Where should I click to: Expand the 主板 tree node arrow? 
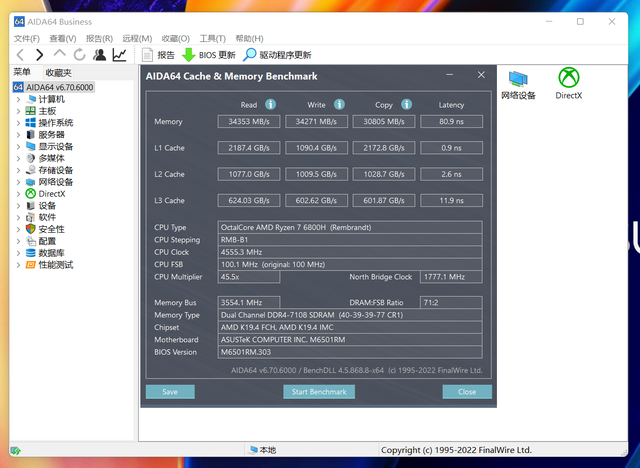click(18, 111)
